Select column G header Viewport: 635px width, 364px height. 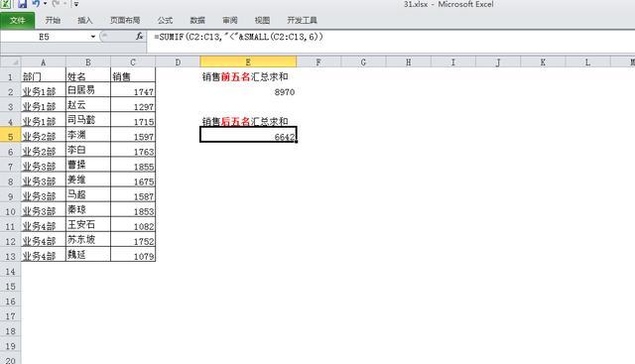click(x=363, y=61)
